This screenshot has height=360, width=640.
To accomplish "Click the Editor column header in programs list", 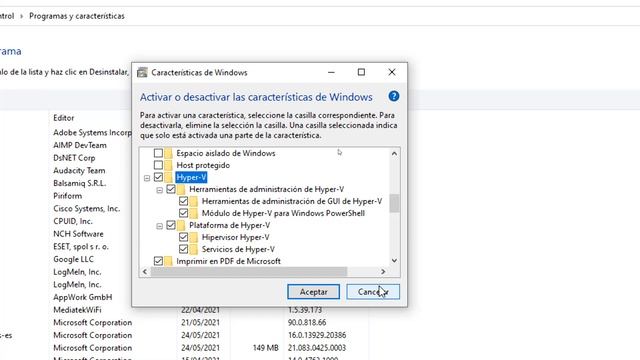I will pyautogui.click(x=64, y=118).
